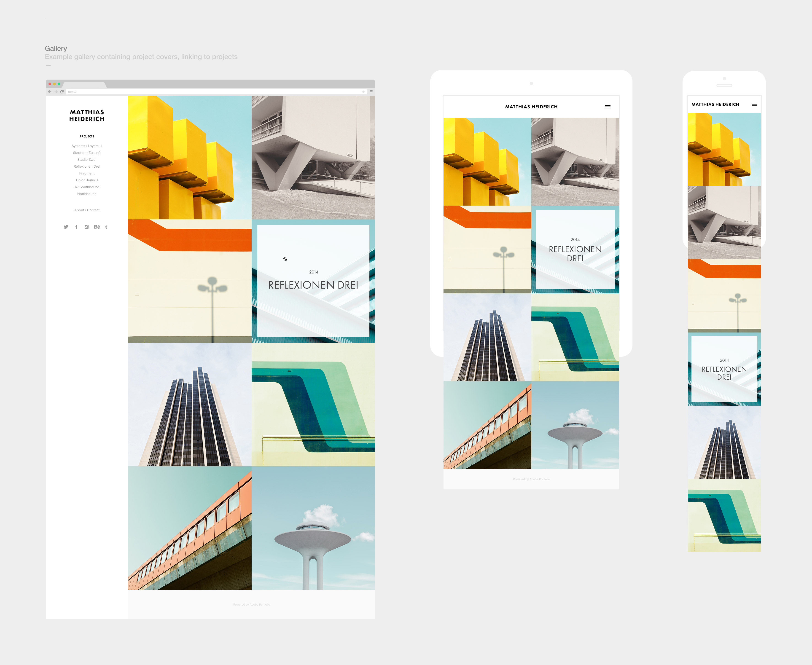Click the Behance icon

click(x=97, y=227)
